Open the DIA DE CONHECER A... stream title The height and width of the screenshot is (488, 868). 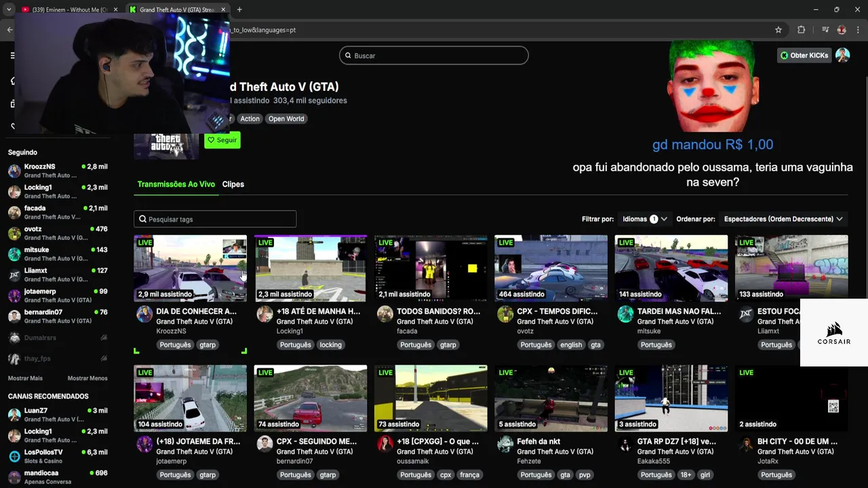click(197, 311)
